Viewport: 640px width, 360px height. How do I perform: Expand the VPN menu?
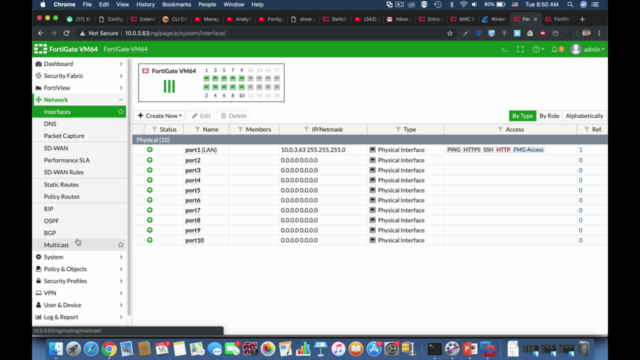[79, 293]
